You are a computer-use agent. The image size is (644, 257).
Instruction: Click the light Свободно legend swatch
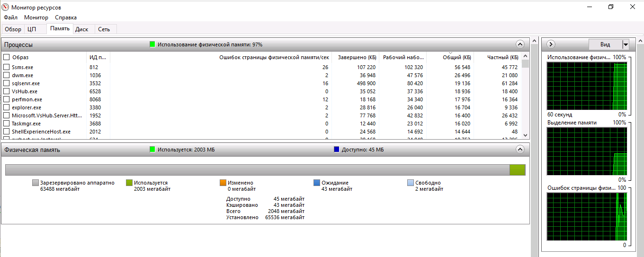[411, 183]
